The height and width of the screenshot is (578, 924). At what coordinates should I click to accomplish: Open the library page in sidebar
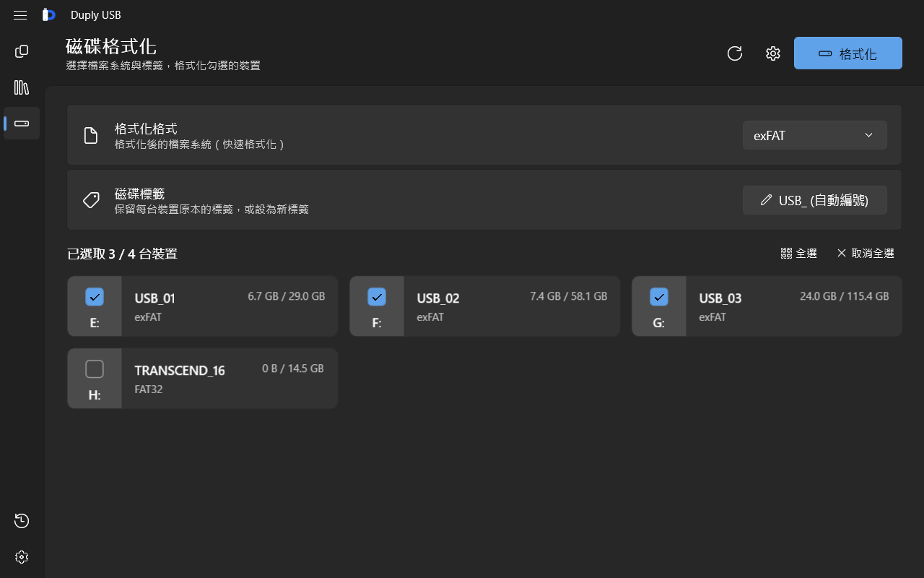click(x=22, y=87)
